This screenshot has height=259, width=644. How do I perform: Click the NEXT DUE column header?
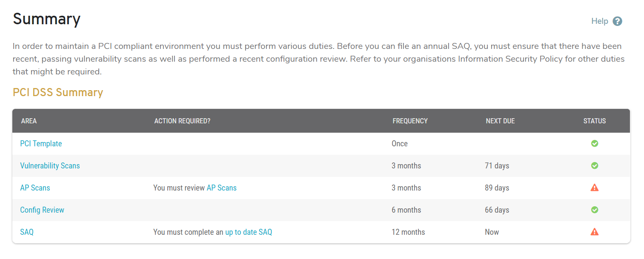click(500, 121)
